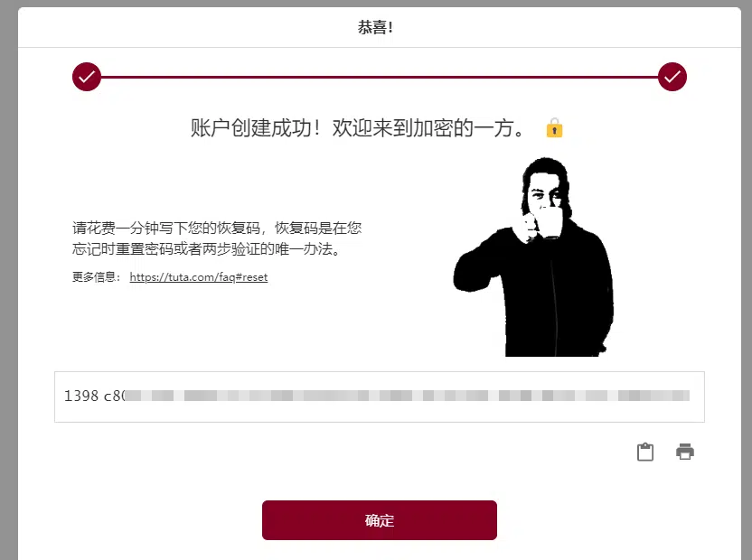The height and width of the screenshot is (560, 752).
Task: Click the 请花费一分钟 recovery code paragraph
Action: coord(217,238)
